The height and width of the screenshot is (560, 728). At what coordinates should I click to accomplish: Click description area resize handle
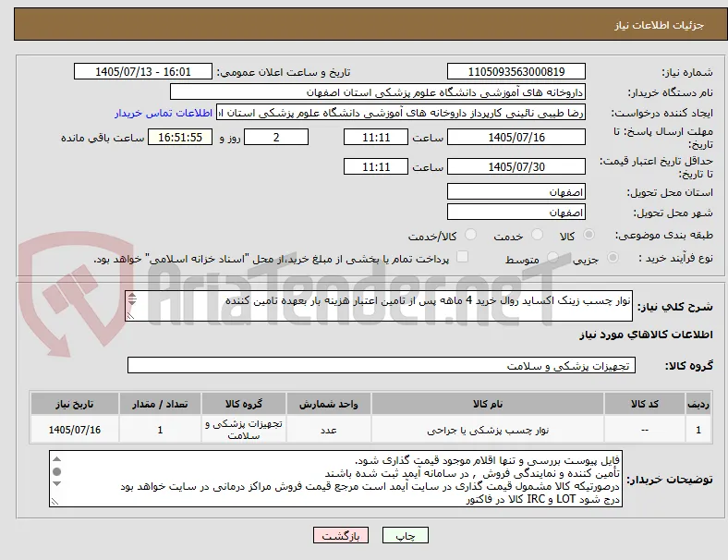coord(130,316)
